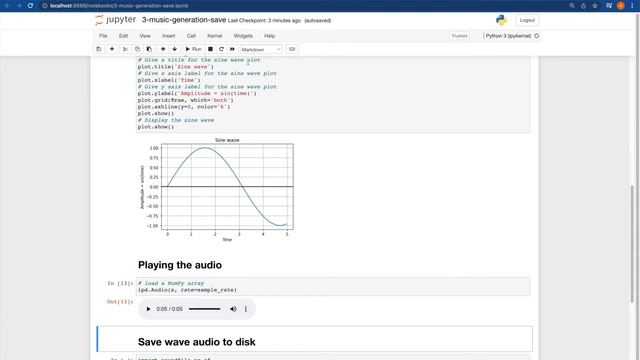Screen dimensions: 640x360
Task: Restart the kernel circular arrow icon
Action: [221, 49]
